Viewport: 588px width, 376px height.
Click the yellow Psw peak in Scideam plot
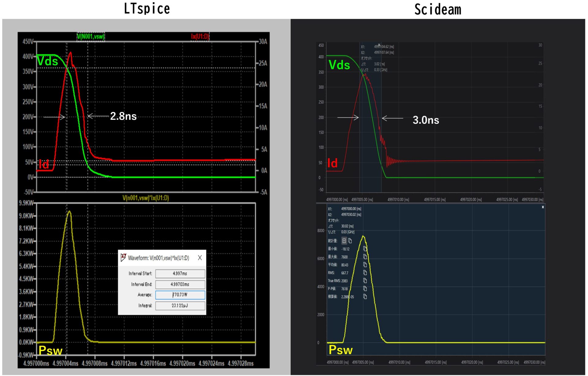pyautogui.click(x=363, y=236)
